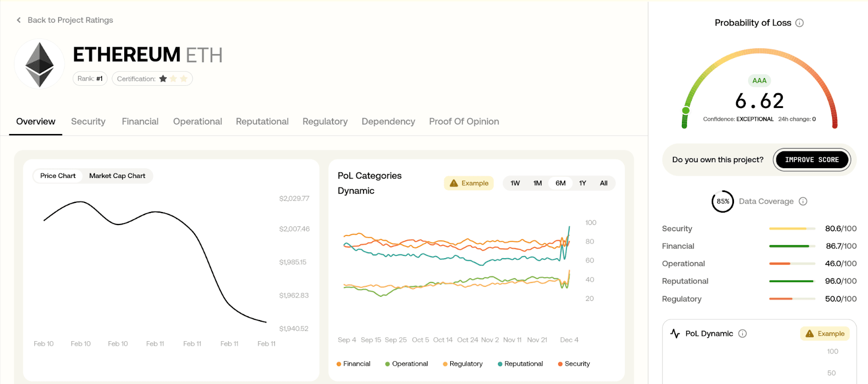Click the dark certification star icon
The height and width of the screenshot is (384, 868).
pyautogui.click(x=163, y=79)
